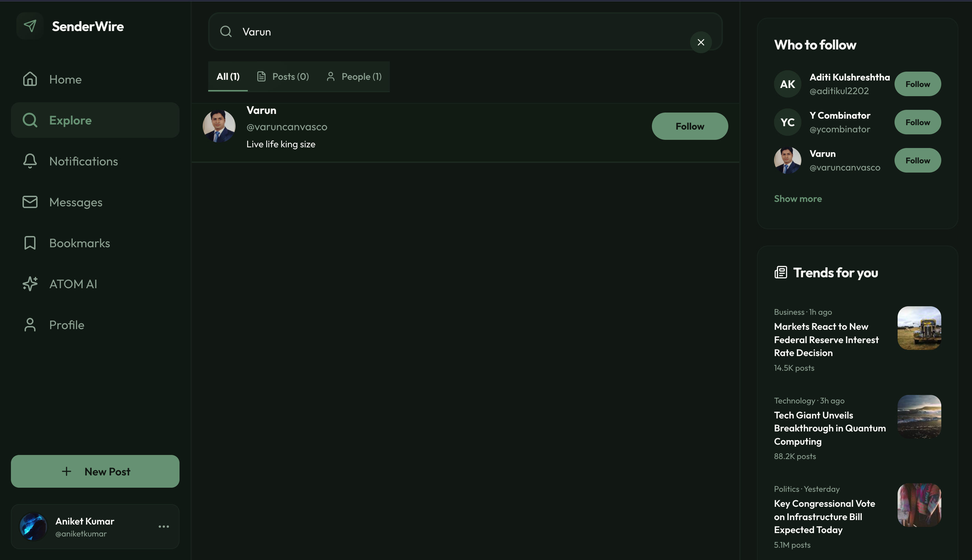Viewport: 972px width, 560px height.
Task: Clear search with the X icon
Action: [x=701, y=42]
